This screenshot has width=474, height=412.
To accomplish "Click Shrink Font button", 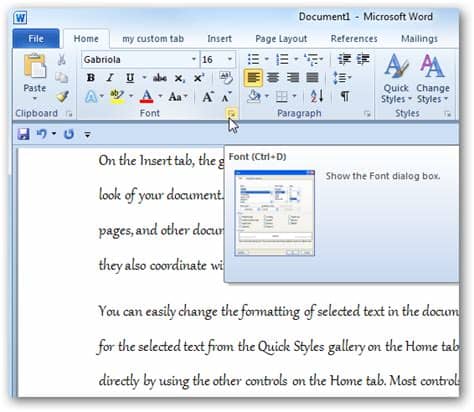I will click(x=227, y=97).
